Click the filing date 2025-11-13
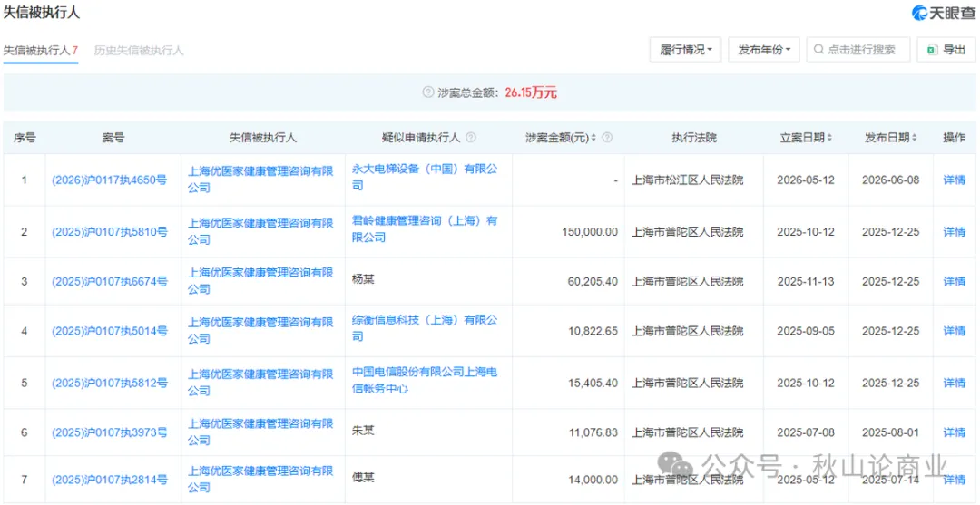The image size is (980, 505). pyautogui.click(x=806, y=282)
